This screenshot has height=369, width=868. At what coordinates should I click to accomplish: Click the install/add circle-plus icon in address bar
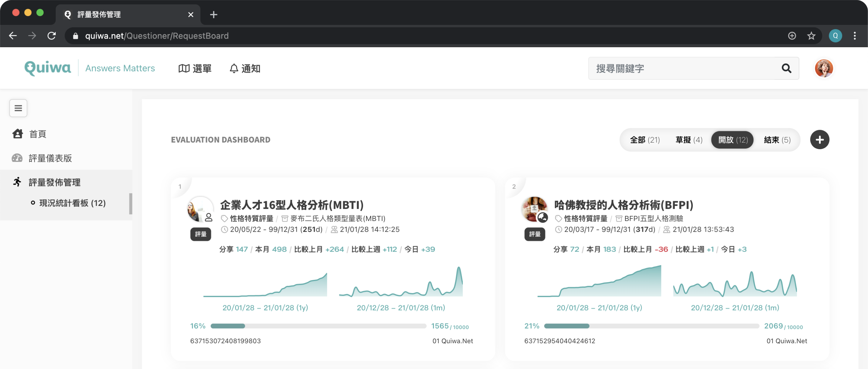pos(792,36)
